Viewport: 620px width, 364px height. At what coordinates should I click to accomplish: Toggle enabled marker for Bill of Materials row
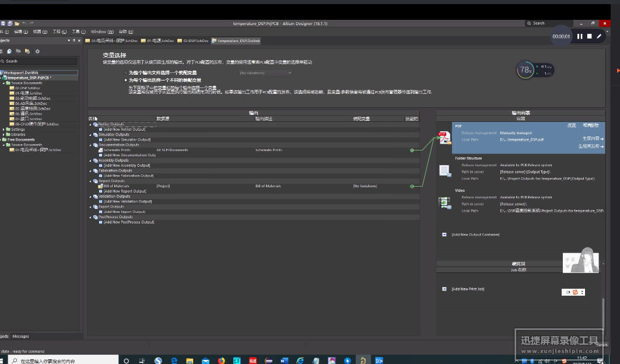(x=412, y=186)
